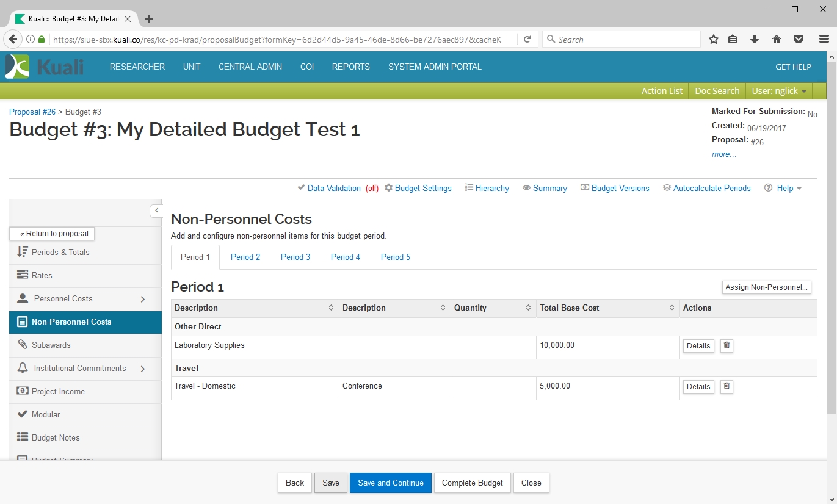Open the Firefox hamburger menu

pos(824,40)
